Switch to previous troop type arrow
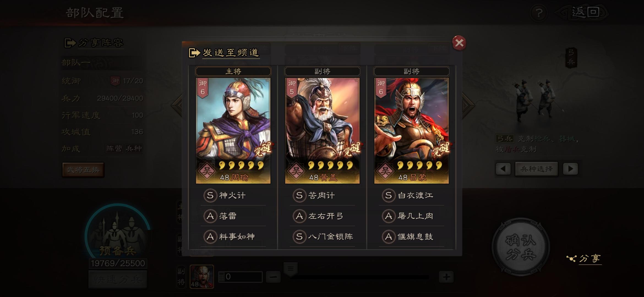Viewport: 644px width, 297px height. coord(503,169)
